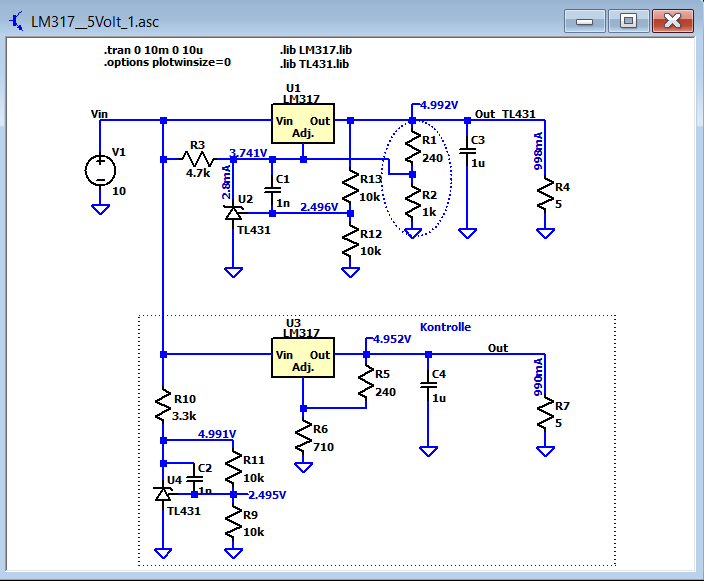Click the window title LM317__5Volt_1.asc
Viewport: 704px width, 581px height.
[x=95, y=22]
